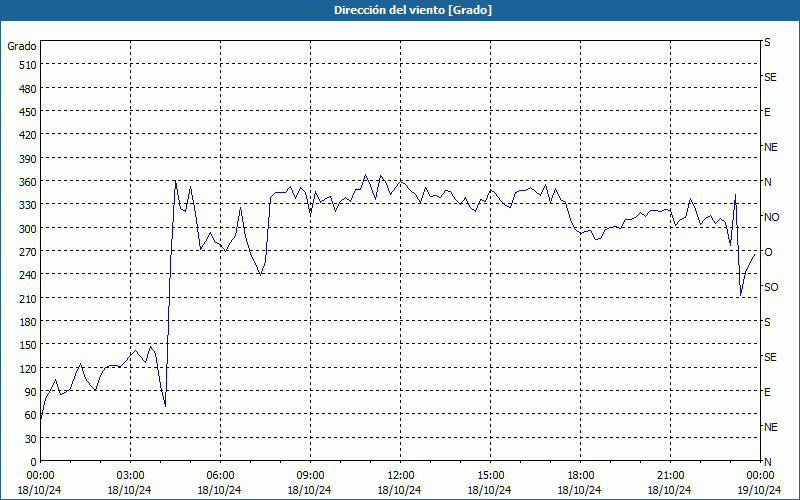Select the 21:00 x-axis time label
800x500 pixels.
[670, 475]
